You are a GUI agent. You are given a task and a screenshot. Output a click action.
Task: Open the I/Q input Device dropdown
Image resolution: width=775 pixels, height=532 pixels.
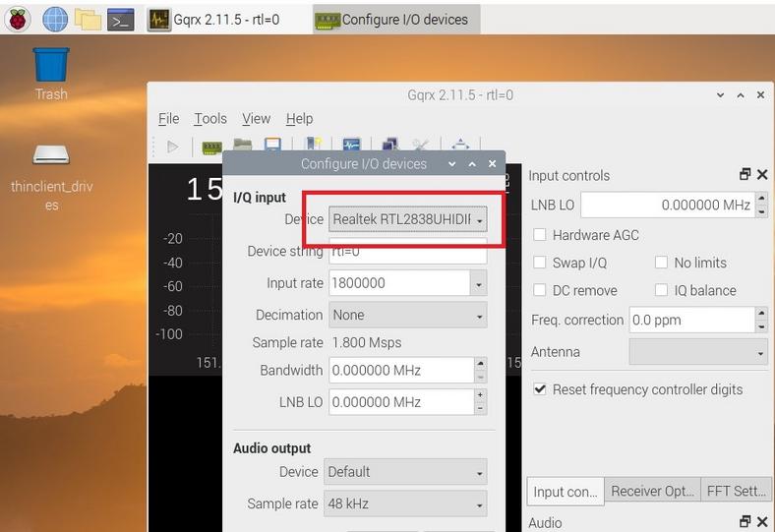(x=407, y=219)
